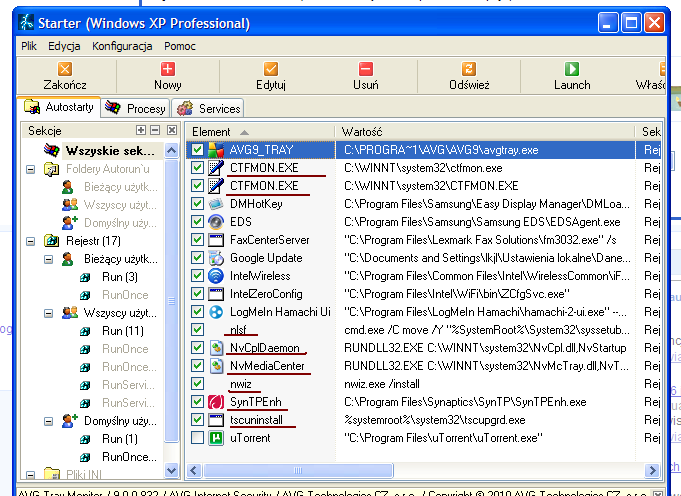The image size is (681, 496).
Task: Collapse the Rejestr (17) tree node
Action: (32, 240)
